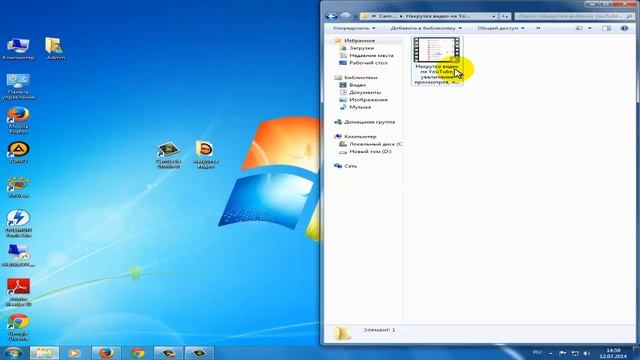Switch to first Camtasia taskbar button
This screenshot has width=640, height=360.
pyautogui.click(x=168, y=353)
